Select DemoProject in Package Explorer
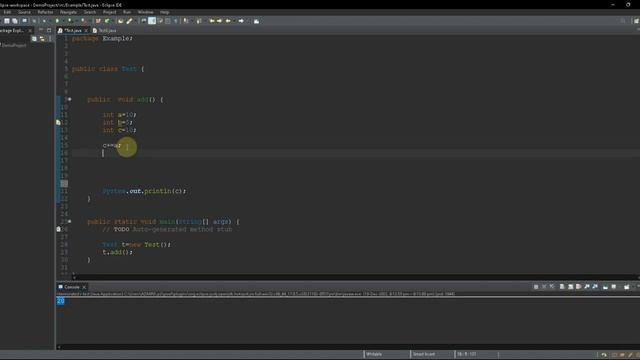Screen dimensions: 640x360 click(x=14, y=45)
